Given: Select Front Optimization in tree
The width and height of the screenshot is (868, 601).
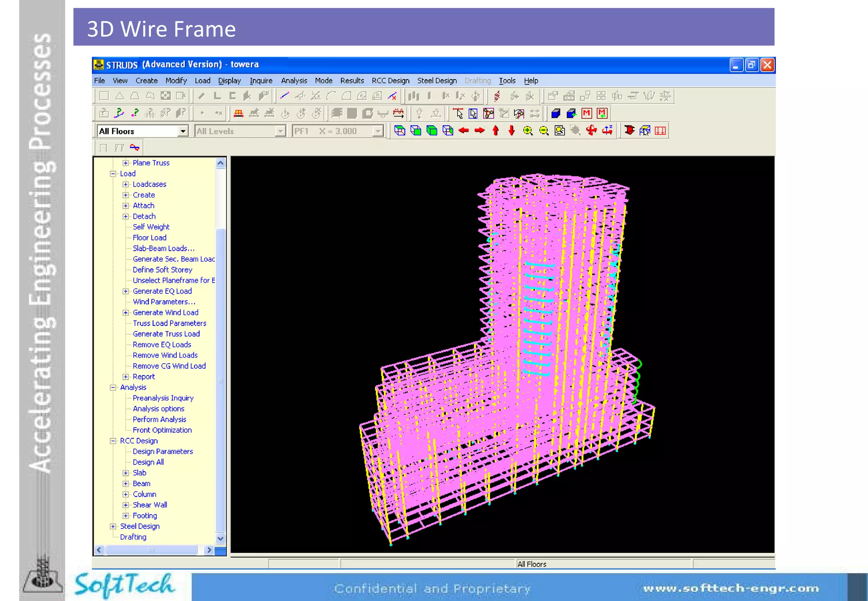Looking at the screenshot, I should pos(162,430).
